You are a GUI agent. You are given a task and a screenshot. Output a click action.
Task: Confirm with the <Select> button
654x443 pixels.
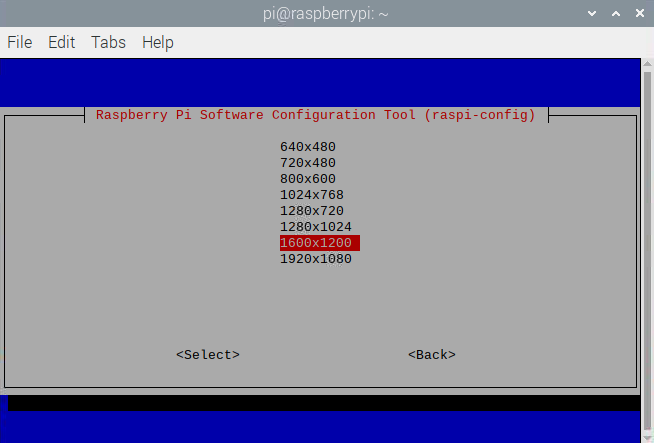[208, 355]
